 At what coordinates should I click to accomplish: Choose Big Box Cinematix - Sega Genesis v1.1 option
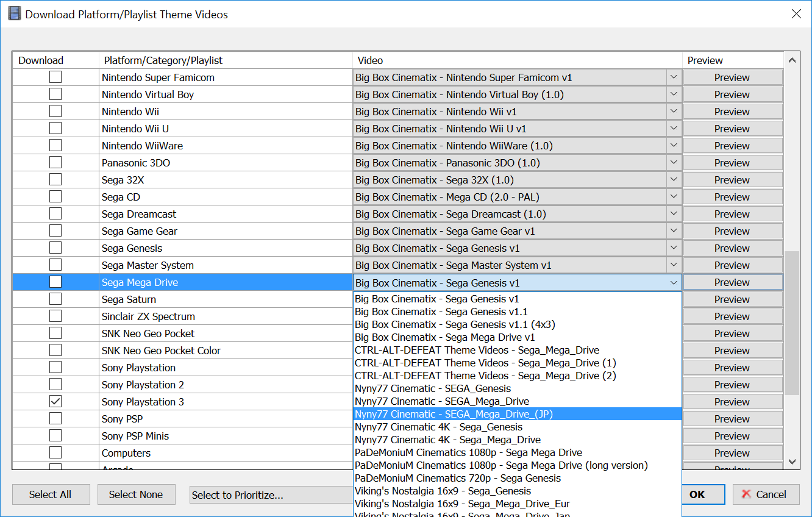tap(518, 312)
